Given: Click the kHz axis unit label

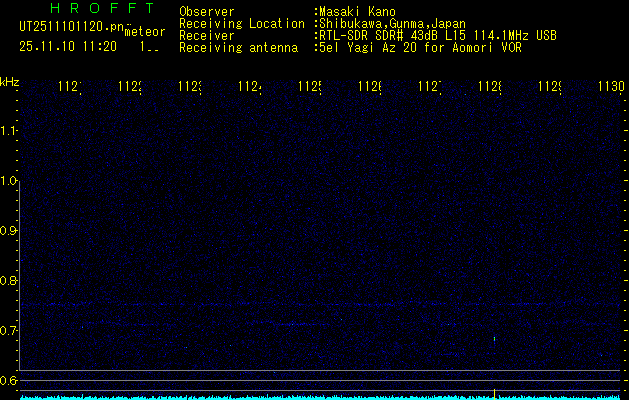Looking at the screenshot, I should 9,82.
